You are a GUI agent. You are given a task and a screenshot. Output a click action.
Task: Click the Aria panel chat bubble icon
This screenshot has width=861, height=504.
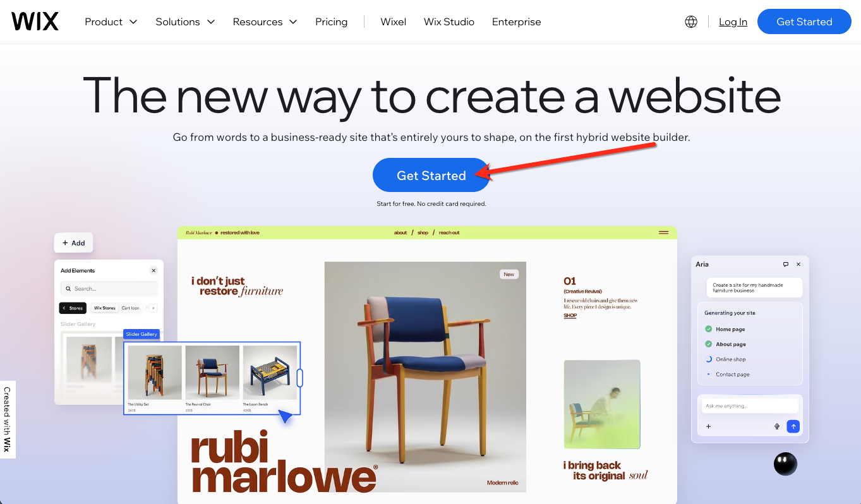click(x=786, y=264)
